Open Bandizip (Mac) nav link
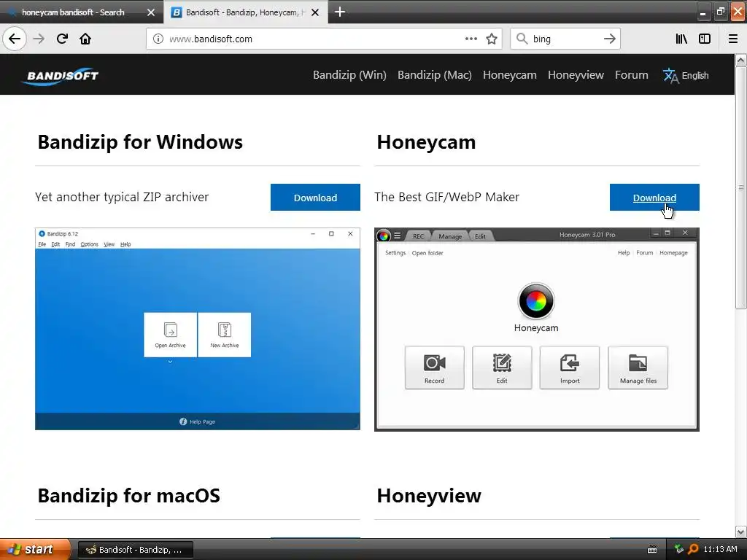 435,75
